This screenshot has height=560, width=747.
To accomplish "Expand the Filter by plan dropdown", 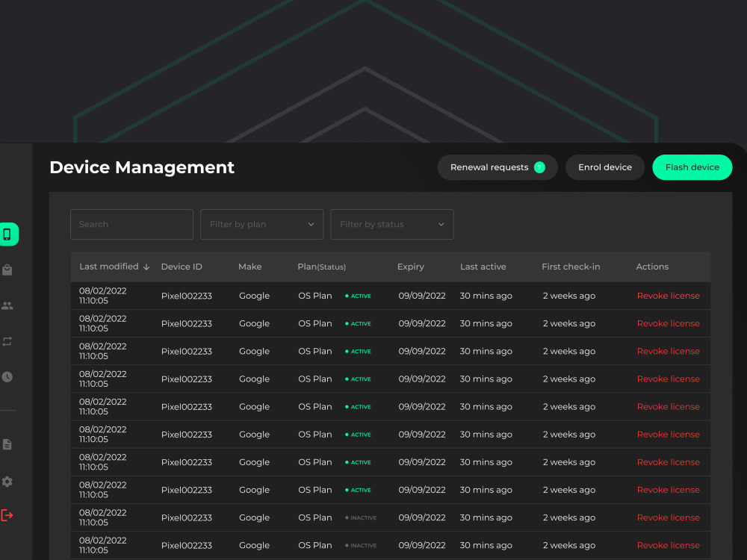I will point(261,224).
